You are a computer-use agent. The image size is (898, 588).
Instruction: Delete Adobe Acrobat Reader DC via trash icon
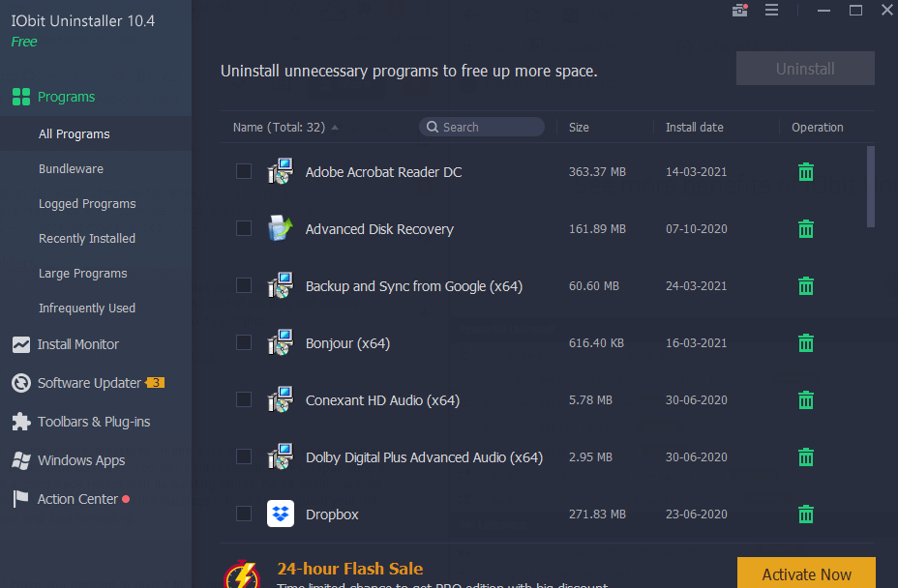tap(805, 171)
